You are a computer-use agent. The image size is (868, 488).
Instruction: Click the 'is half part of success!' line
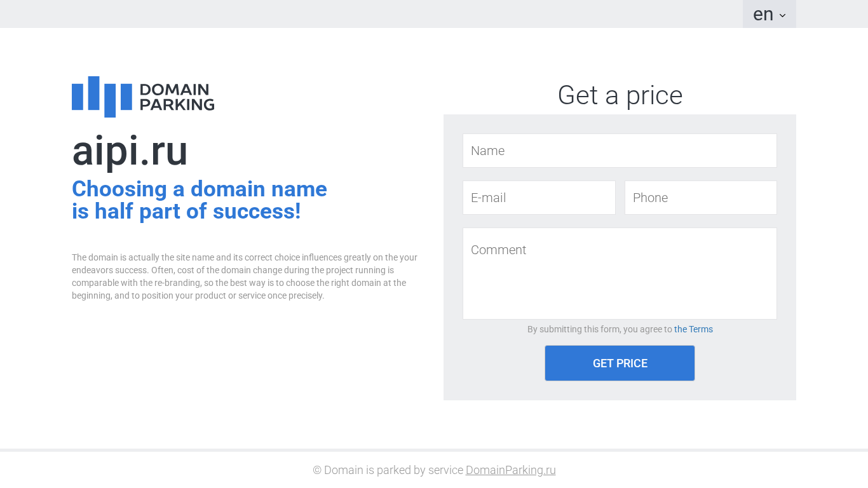pos(186,212)
